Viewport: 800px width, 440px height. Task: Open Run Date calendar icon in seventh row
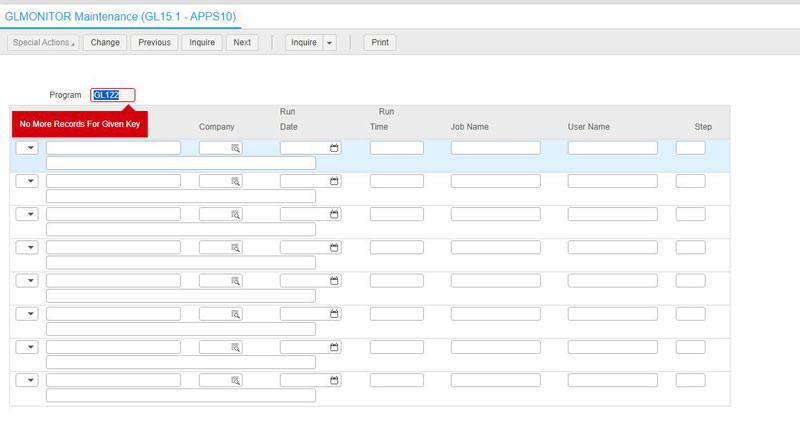tap(334, 347)
